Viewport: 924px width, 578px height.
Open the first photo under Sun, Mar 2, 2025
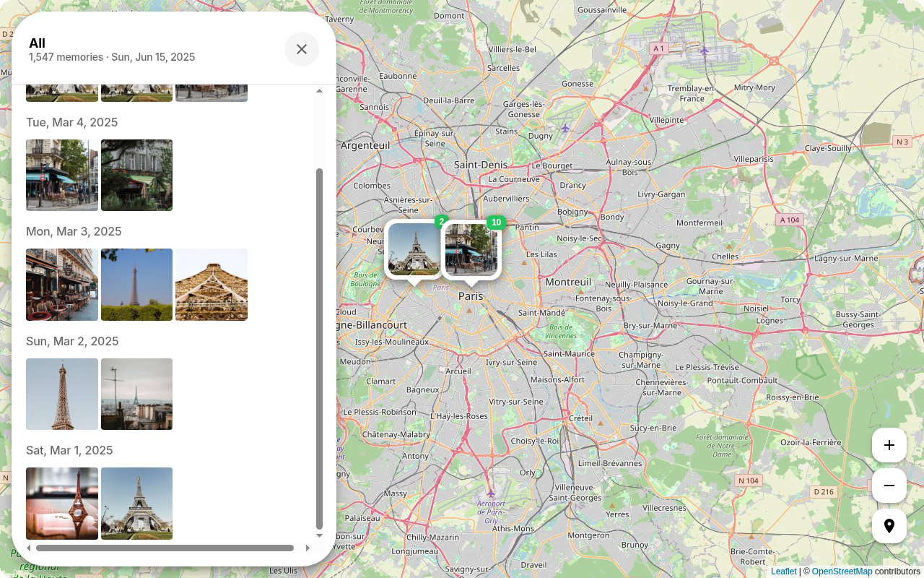tap(62, 394)
